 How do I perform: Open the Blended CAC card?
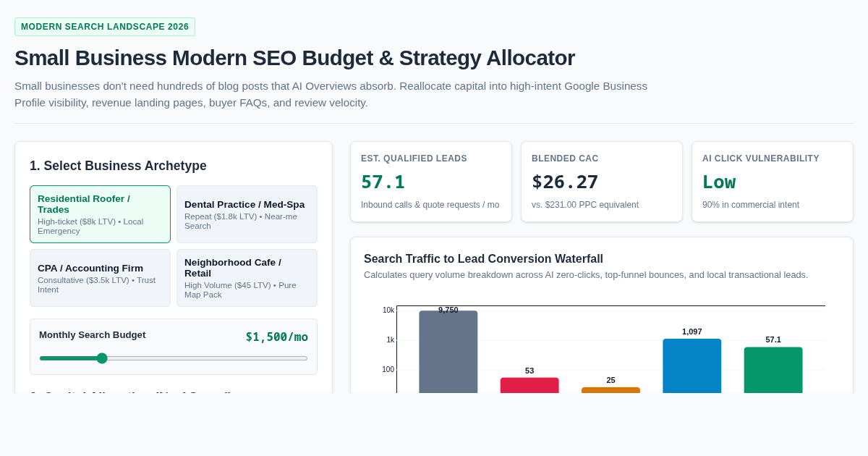click(x=602, y=182)
